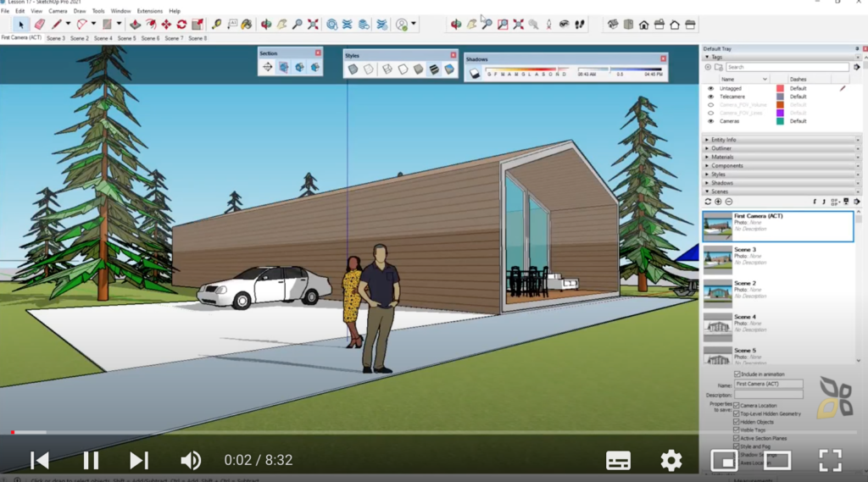Open video settings gear
Screen dimensions: 868x482
tap(671, 461)
